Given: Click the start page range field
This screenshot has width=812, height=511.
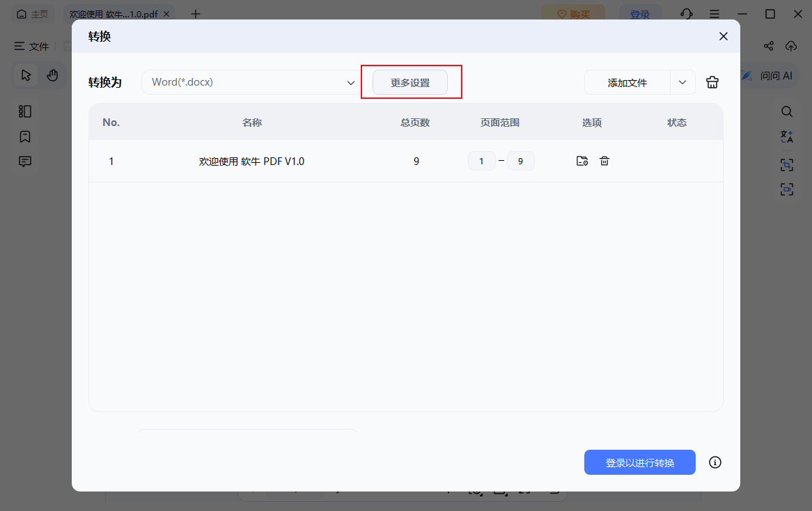Looking at the screenshot, I should click(x=482, y=161).
